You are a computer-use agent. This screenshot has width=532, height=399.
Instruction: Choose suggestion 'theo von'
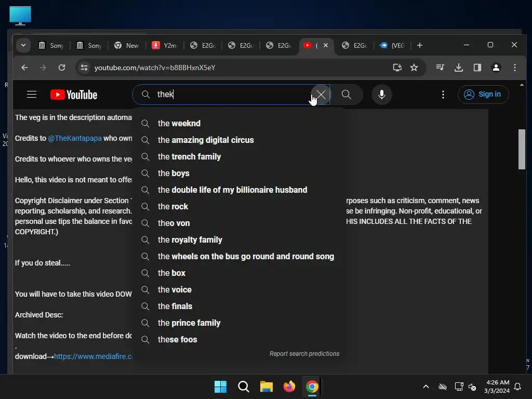pyautogui.click(x=239, y=223)
